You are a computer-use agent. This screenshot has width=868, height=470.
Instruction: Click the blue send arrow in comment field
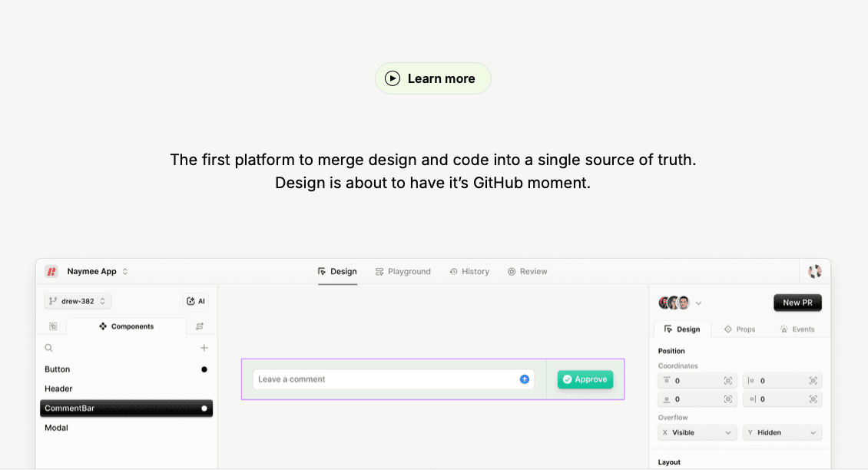[x=525, y=379]
